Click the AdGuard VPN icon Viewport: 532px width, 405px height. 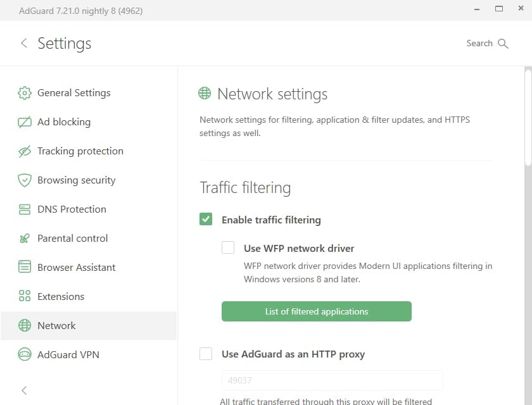click(x=25, y=355)
